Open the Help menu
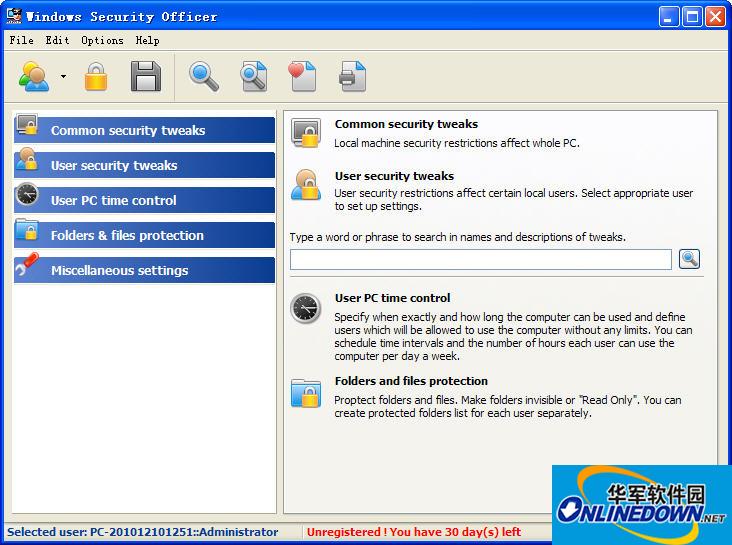This screenshot has width=732, height=545. point(147,40)
